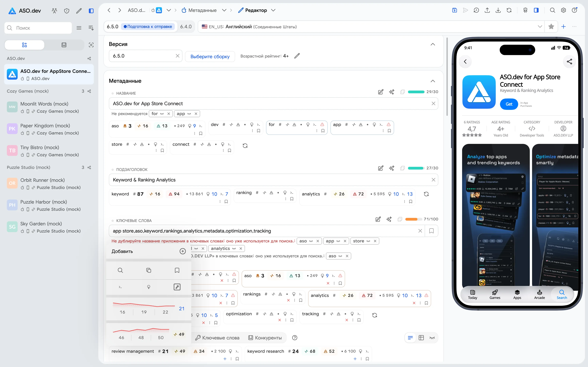Select Moonlit Words (mock) app
588x367 pixels.
pyautogui.click(x=49, y=107)
